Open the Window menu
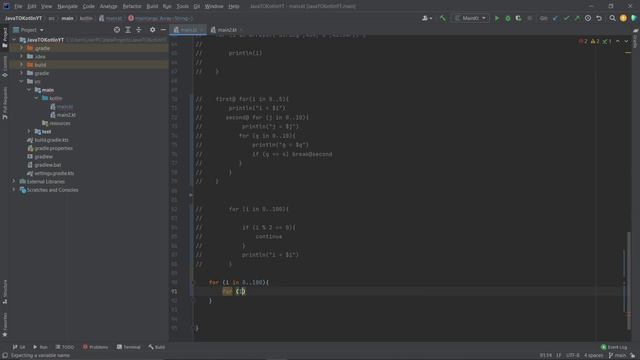The width and height of the screenshot is (640, 360). tap(214, 6)
